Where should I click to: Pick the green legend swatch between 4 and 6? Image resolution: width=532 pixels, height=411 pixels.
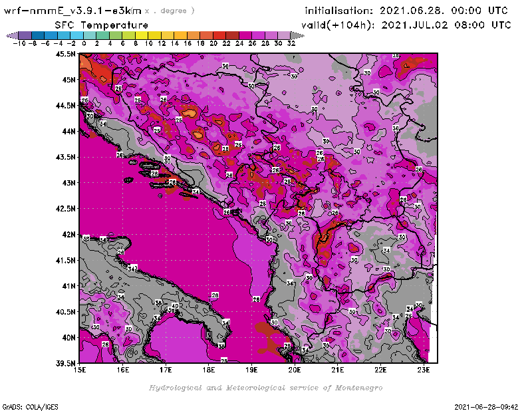click(116, 35)
